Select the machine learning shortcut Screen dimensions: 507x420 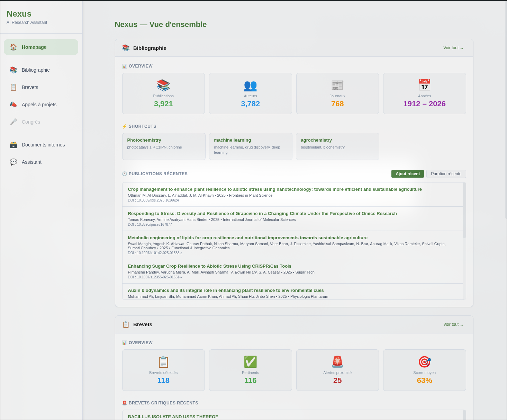tap(250, 146)
